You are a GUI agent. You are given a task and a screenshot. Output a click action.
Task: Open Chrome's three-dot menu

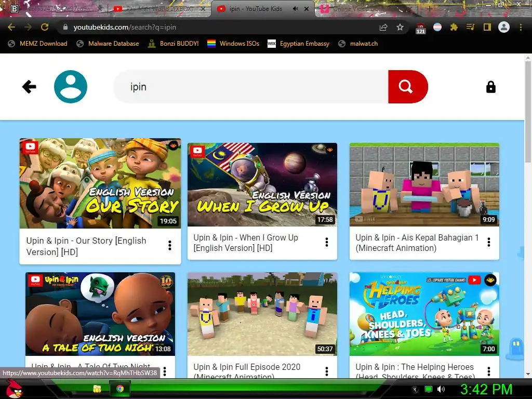(x=521, y=27)
